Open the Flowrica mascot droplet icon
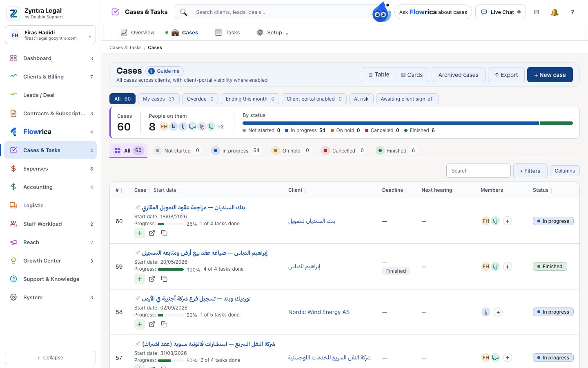Viewport: 588px width, 368px height. coord(381,12)
